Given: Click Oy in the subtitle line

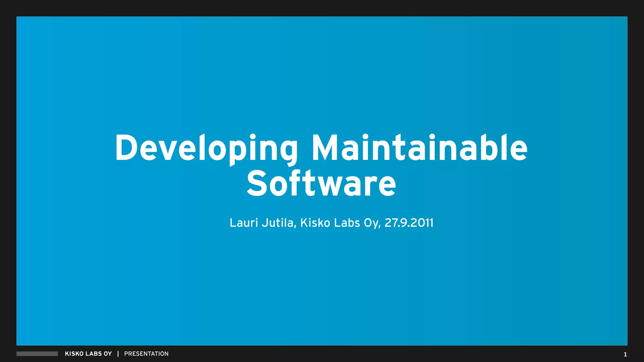Looking at the screenshot, I should (371, 223).
